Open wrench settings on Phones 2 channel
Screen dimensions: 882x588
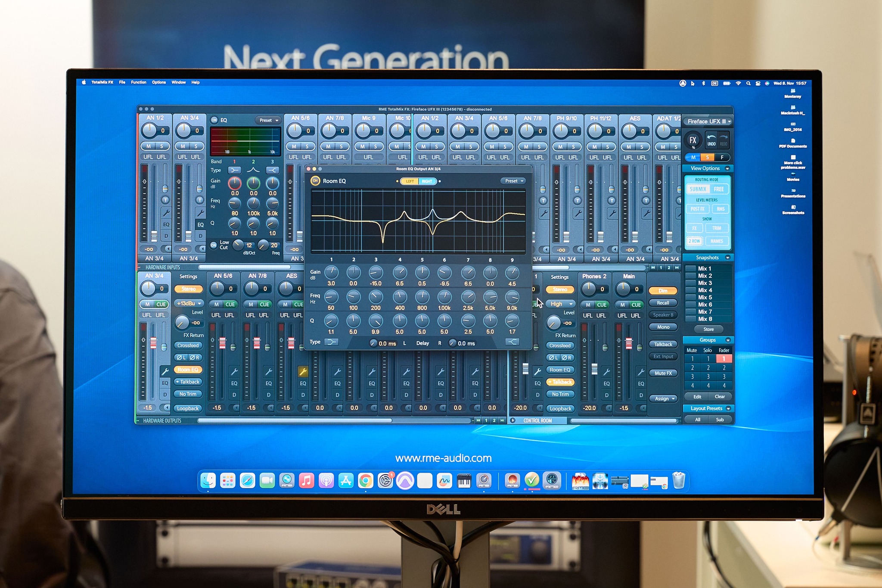pos(606,371)
